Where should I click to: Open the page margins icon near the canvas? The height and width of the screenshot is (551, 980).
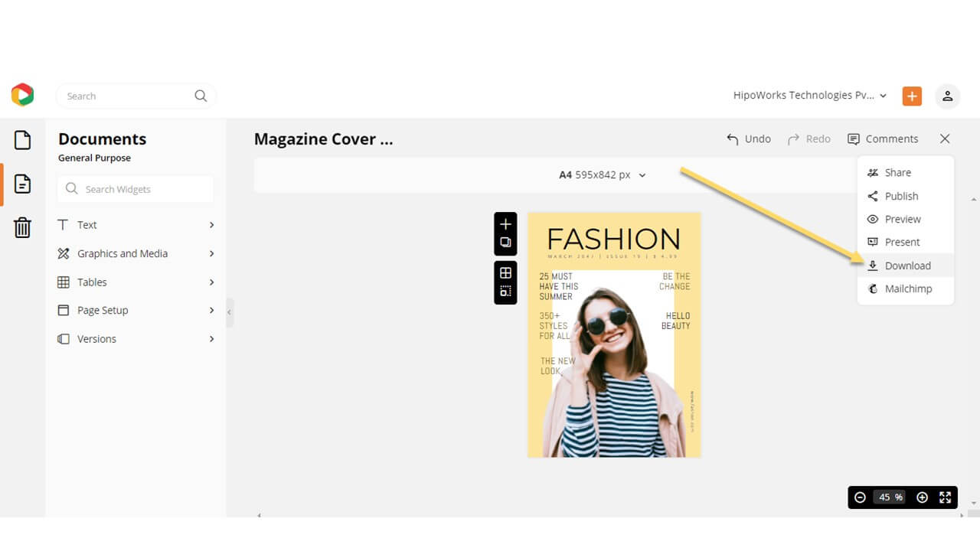point(505,291)
